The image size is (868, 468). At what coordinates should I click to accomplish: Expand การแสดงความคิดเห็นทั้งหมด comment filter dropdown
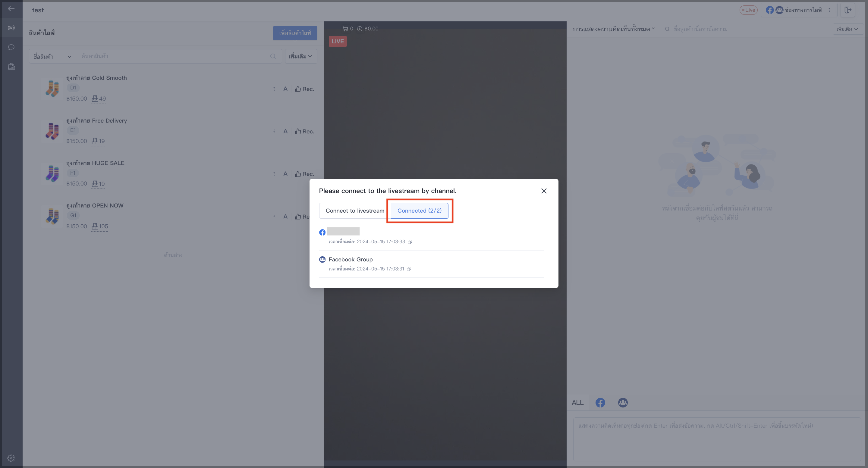[x=614, y=29]
